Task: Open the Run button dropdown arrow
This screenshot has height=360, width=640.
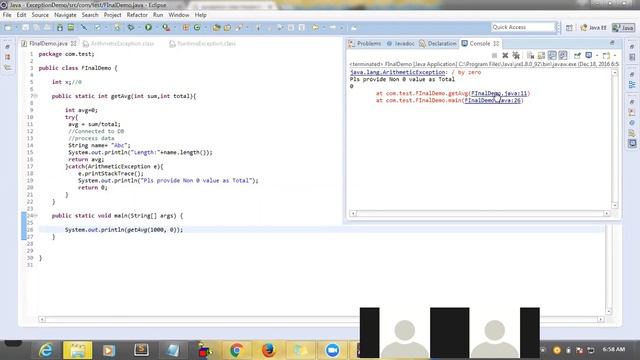Action: [x=156, y=28]
